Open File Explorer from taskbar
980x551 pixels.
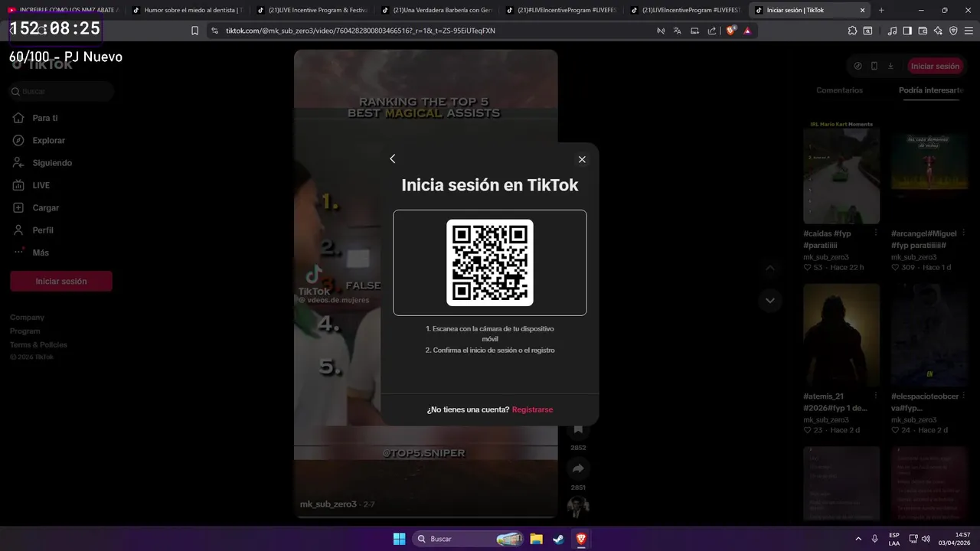click(x=537, y=539)
